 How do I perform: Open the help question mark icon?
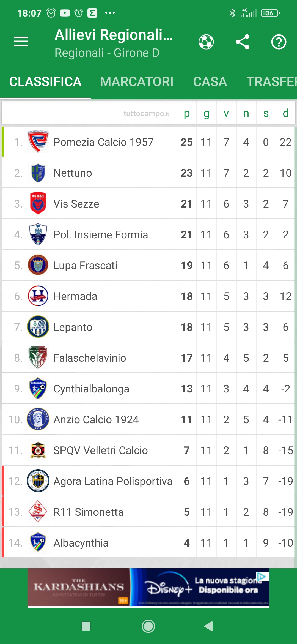point(279,42)
